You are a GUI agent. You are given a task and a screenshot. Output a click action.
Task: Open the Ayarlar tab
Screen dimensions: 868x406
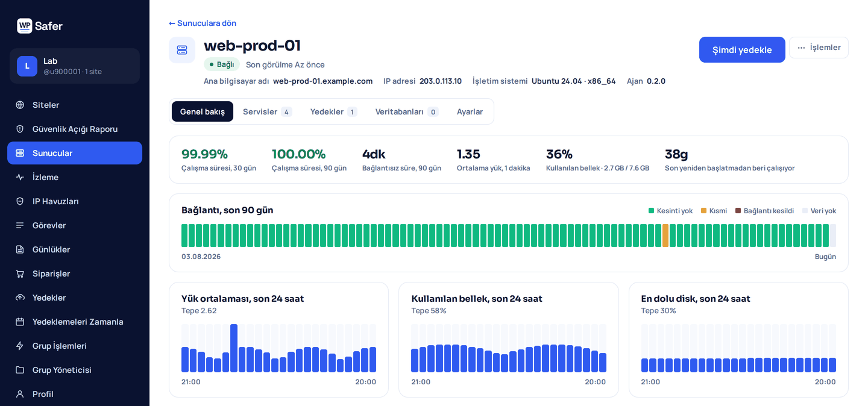coord(470,111)
